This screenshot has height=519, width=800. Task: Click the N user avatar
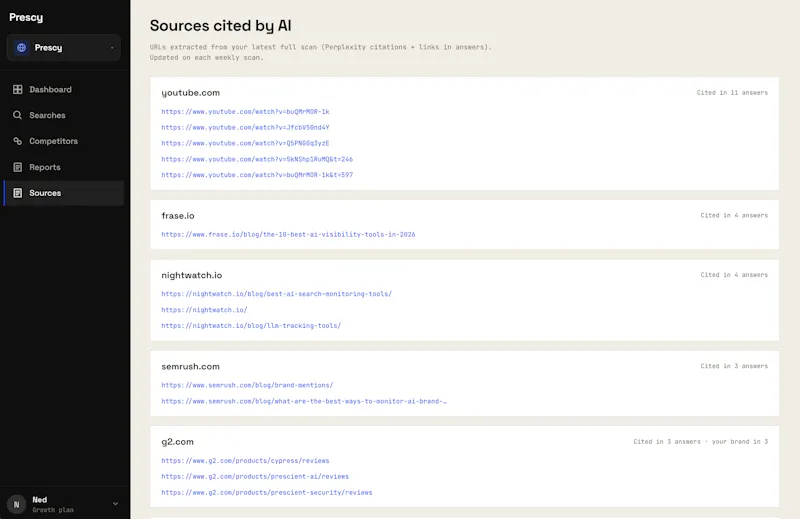16,504
